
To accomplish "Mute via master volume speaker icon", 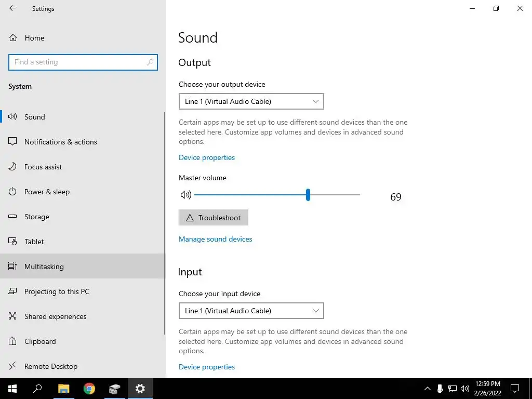I will pyautogui.click(x=185, y=195).
